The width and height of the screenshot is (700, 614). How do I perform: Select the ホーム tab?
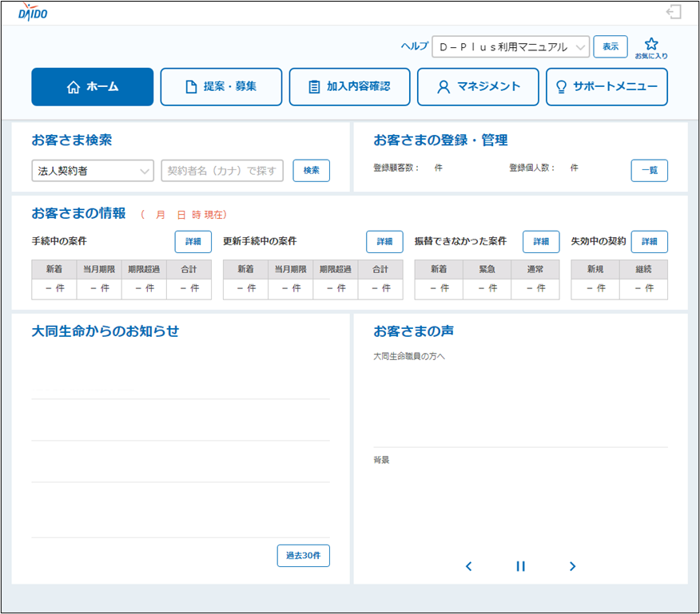tap(93, 86)
